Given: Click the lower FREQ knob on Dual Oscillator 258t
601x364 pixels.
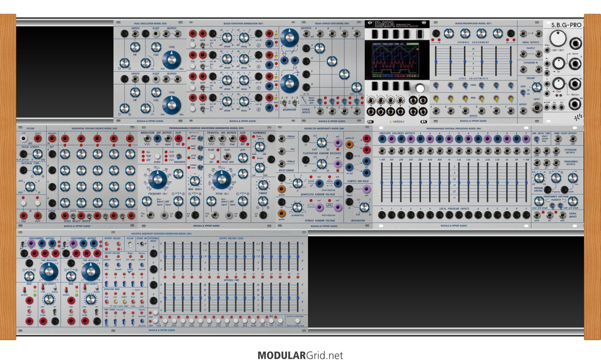Looking at the screenshot, I should pos(172,105).
